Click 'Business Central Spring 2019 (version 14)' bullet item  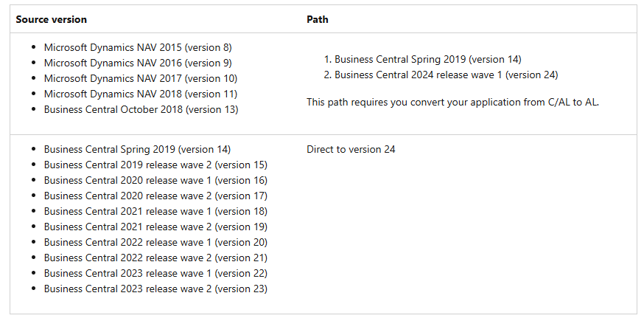pyautogui.click(x=137, y=149)
